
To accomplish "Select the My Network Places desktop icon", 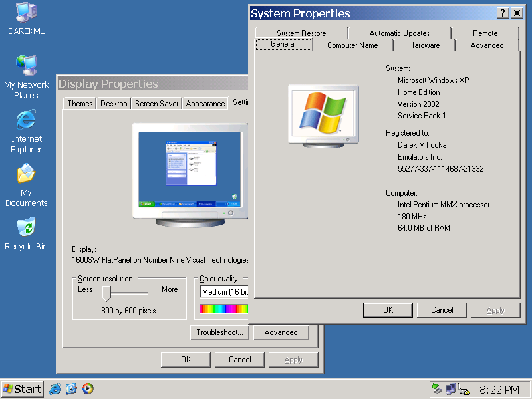I will 26,77.
